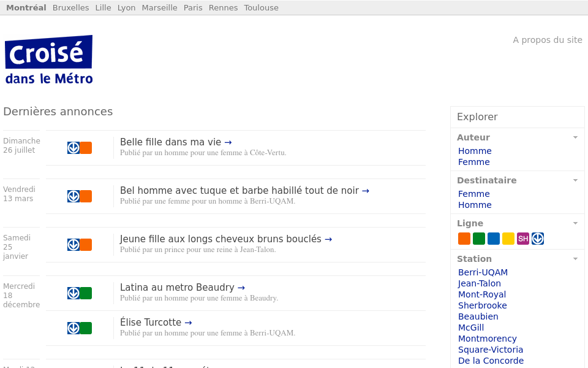Select the blue line icon in Ligne filter
The width and height of the screenshot is (588, 368).
point(493,239)
